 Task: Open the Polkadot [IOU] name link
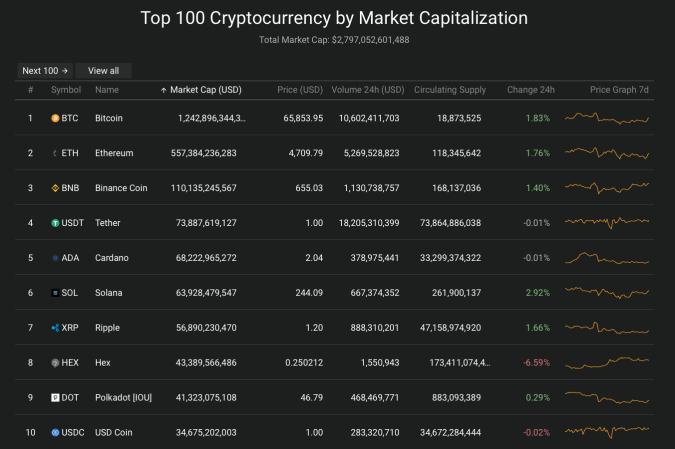[123, 397]
